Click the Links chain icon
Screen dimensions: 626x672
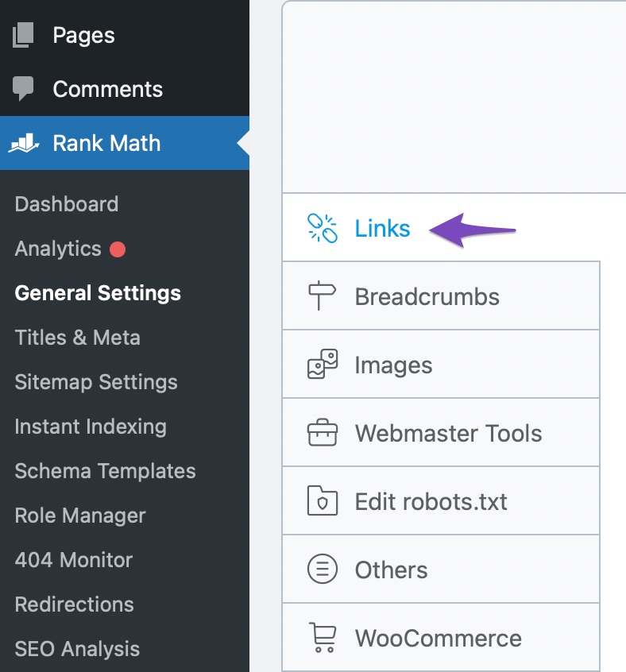[x=323, y=228]
